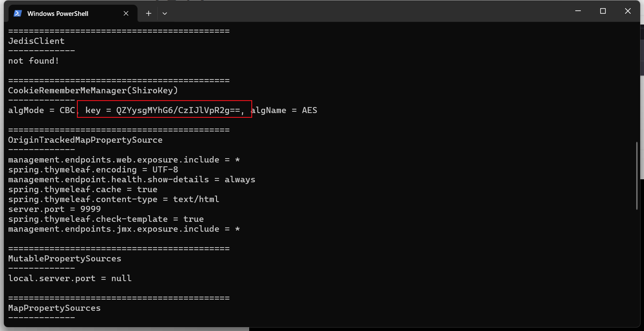Select the Windows PowerShell tab title
644x331 pixels.
coord(58,14)
